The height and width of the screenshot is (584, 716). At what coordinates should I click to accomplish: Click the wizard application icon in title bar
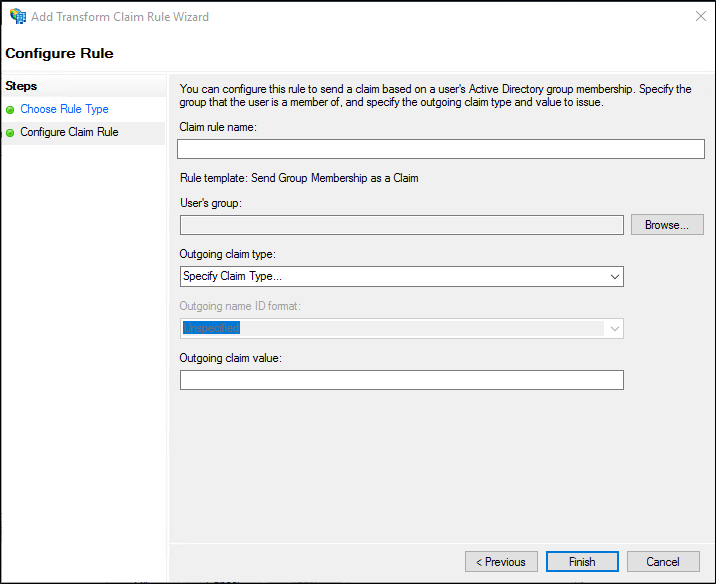[x=18, y=16]
